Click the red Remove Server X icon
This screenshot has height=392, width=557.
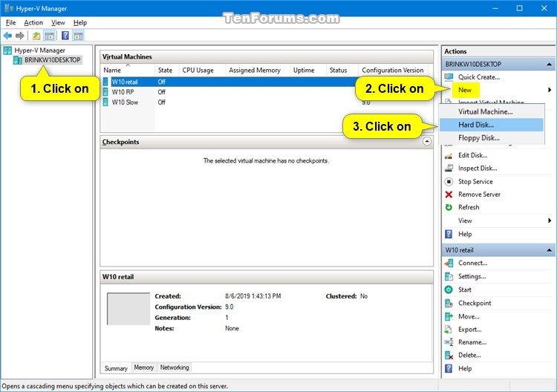tap(449, 195)
